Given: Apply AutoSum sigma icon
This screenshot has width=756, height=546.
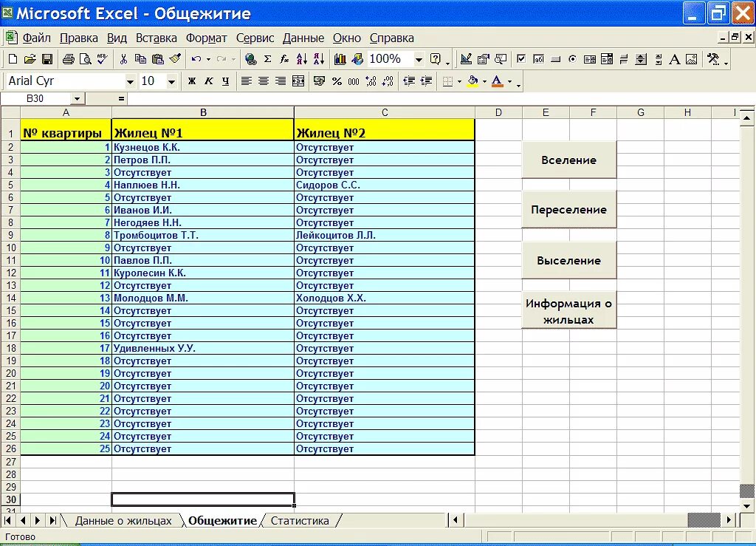Looking at the screenshot, I should [x=267, y=59].
